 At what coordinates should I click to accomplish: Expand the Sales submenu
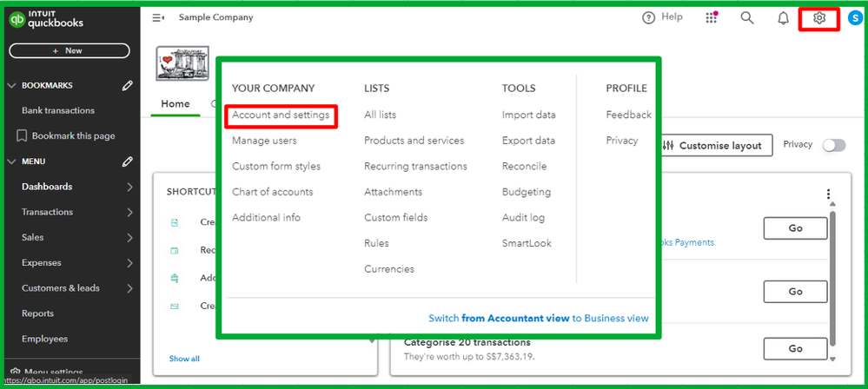(129, 237)
